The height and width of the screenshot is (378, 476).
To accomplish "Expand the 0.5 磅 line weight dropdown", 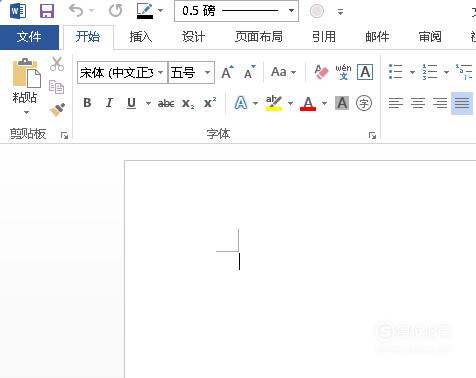I will (291, 11).
